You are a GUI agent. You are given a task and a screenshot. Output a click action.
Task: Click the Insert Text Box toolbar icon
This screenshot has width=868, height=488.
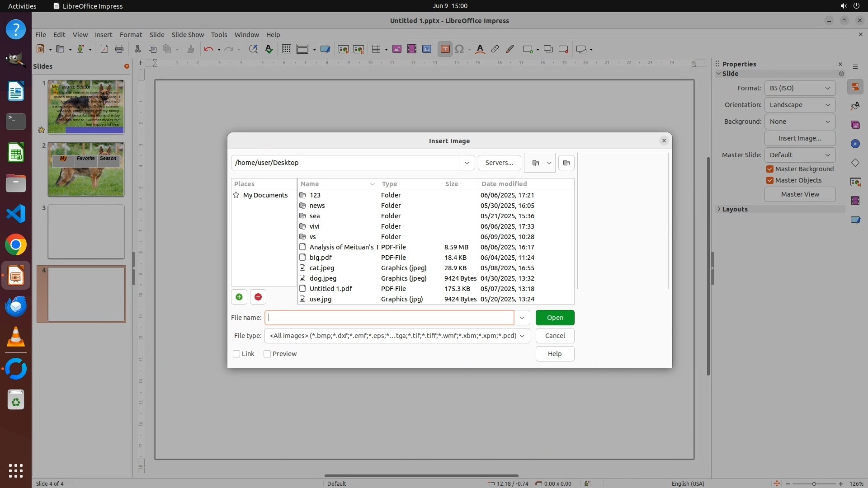[445, 49]
